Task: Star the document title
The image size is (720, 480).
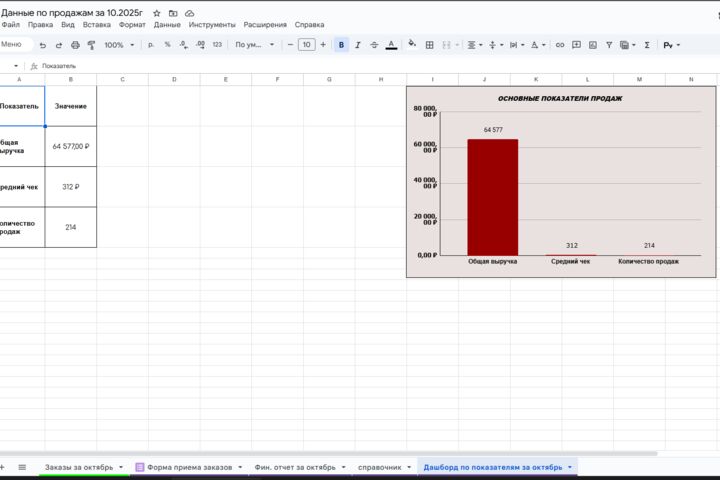Action: point(157,13)
